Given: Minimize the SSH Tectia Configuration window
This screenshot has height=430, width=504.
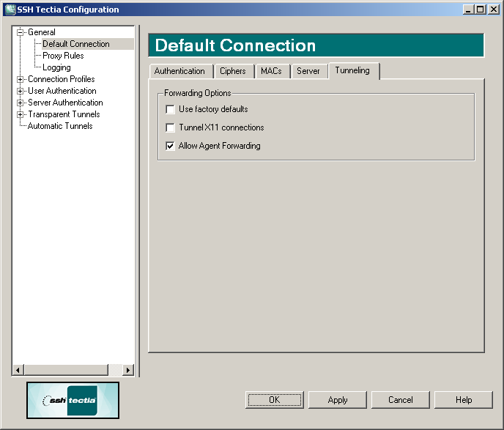Looking at the screenshot, I should [x=468, y=10].
